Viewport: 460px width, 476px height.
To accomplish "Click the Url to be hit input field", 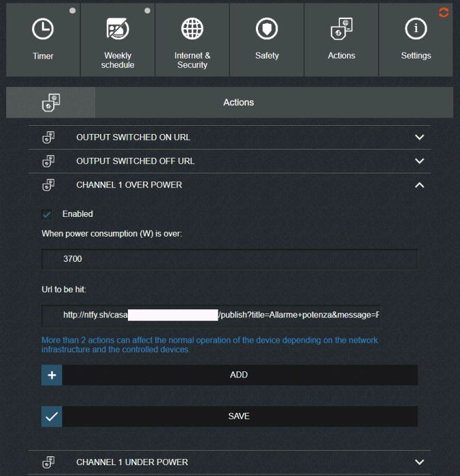I will (211, 316).
